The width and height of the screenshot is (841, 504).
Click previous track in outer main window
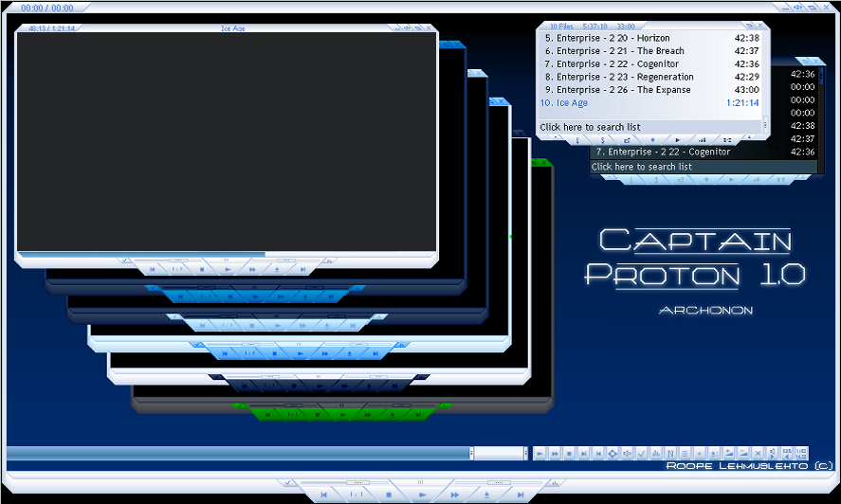pos(323,495)
